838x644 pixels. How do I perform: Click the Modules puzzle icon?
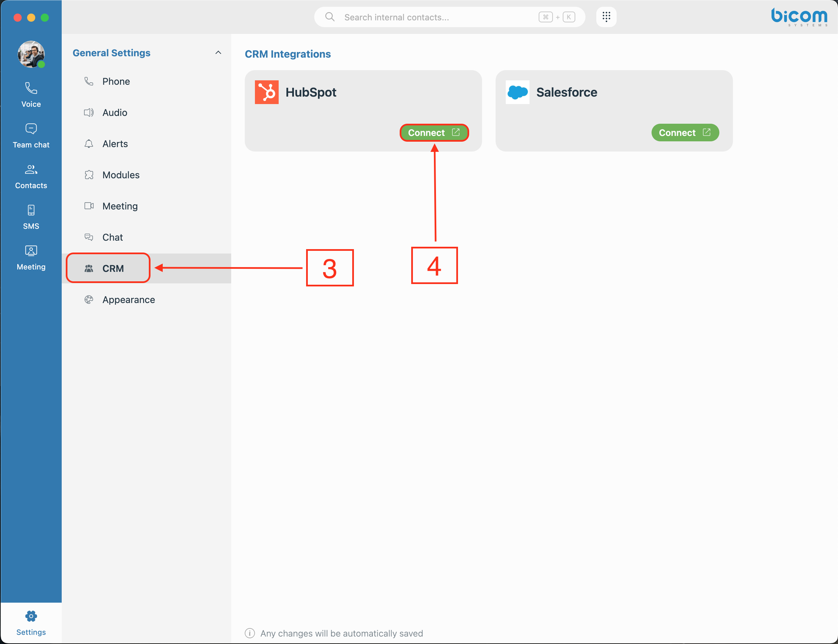88,175
